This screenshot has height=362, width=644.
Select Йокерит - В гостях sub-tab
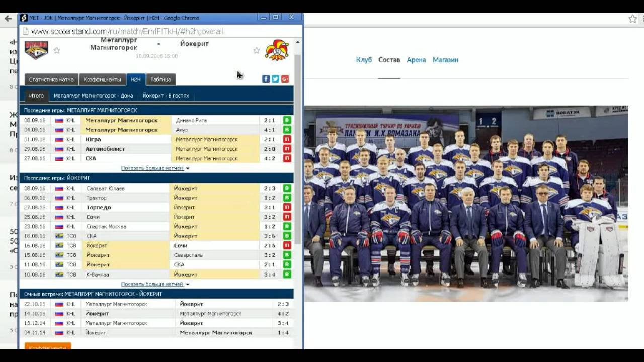coord(166,95)
